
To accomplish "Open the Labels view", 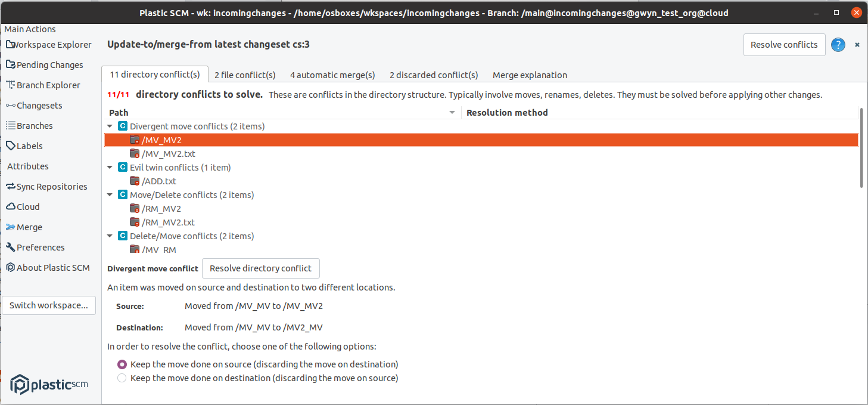I will tap(29, 146).
